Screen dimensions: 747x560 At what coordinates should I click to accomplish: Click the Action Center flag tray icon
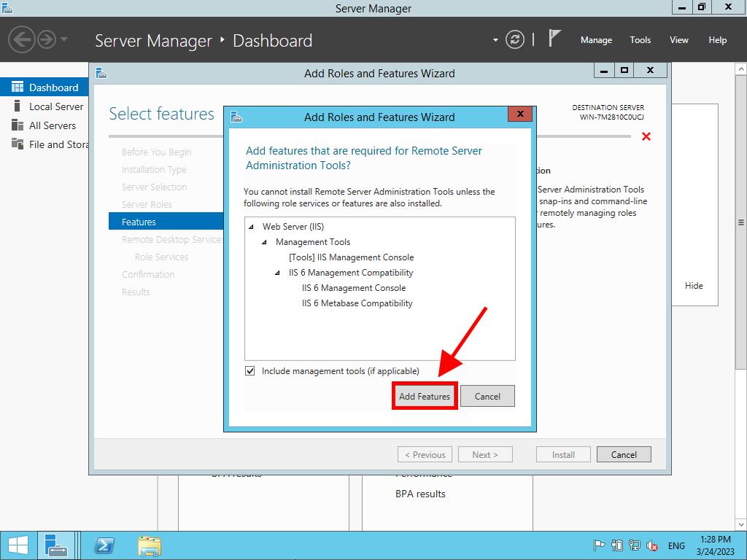click(600, 545)
